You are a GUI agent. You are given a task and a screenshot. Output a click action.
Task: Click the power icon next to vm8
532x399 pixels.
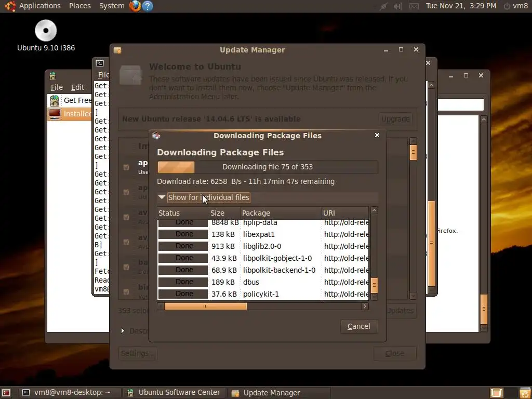507,6
